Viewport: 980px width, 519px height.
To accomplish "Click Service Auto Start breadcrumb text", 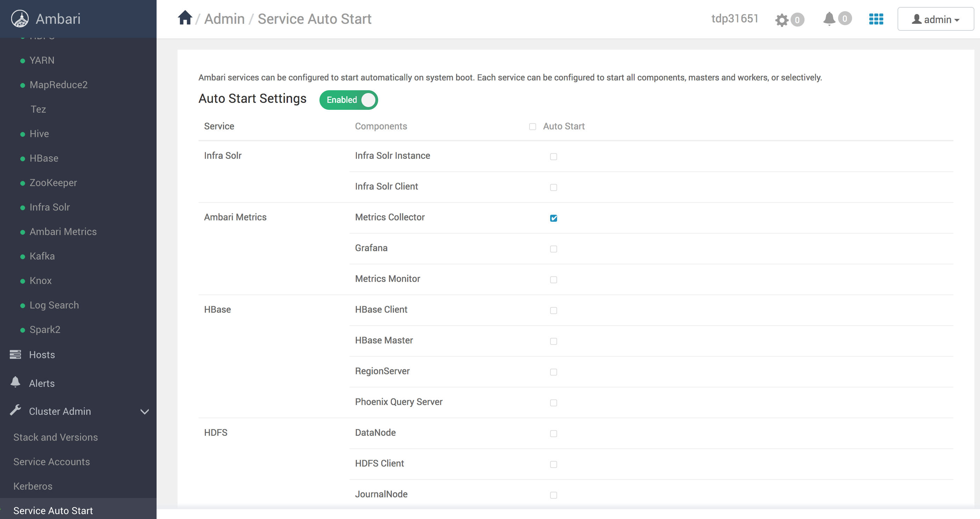I will point(315,19).
